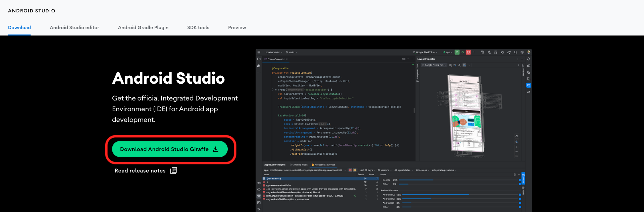Open the Terminal tool window icon
Screen dimensions: 644x212
(x=259, y=203)
